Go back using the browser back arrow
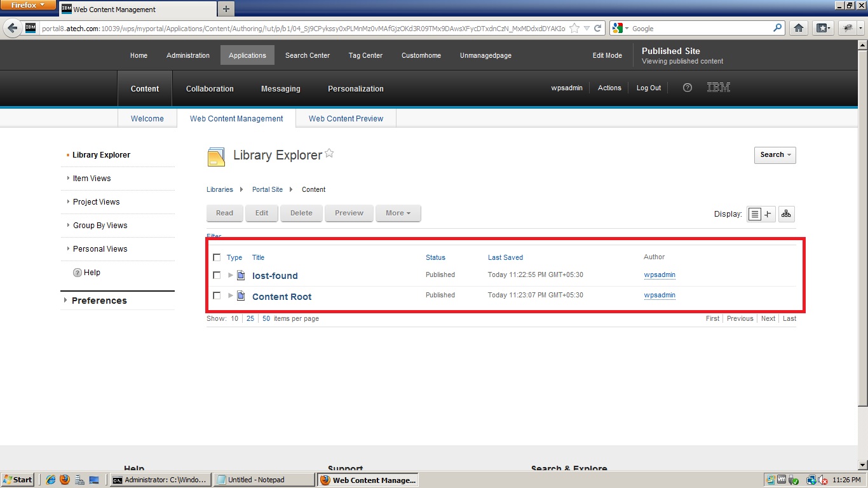Viewport: 868px width, 488px height. tap(13, 28)
